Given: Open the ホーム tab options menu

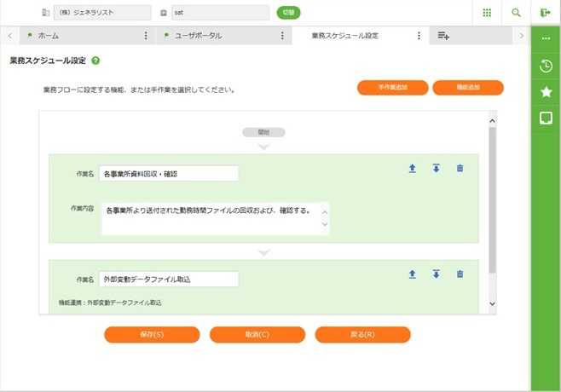Looking at the screenshot, I should click(146, 36).
